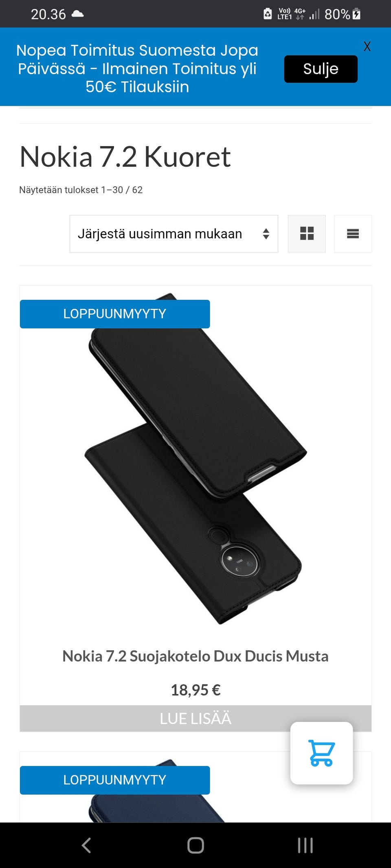Tap the 18,95 € price

coord(195,690)
